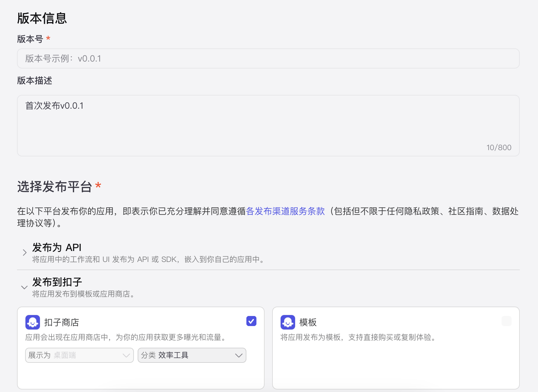538x392 pixels.
Task: Click the 版本信息 heading
Action: (42, 18)
